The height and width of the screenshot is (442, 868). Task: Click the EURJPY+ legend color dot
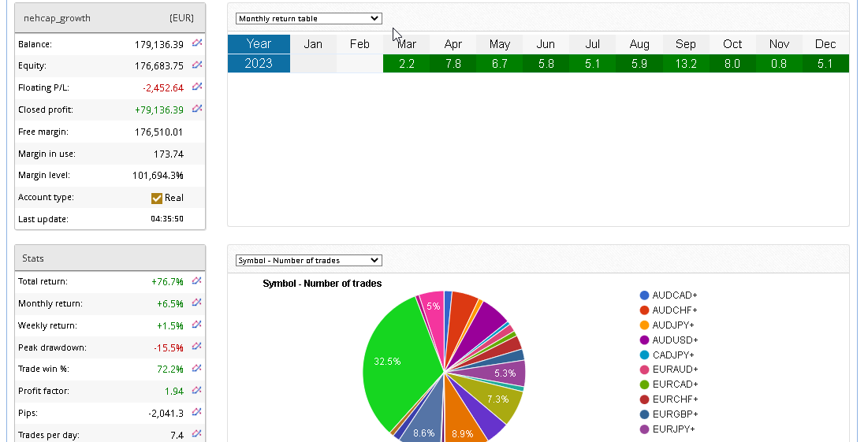pos(645,429)
